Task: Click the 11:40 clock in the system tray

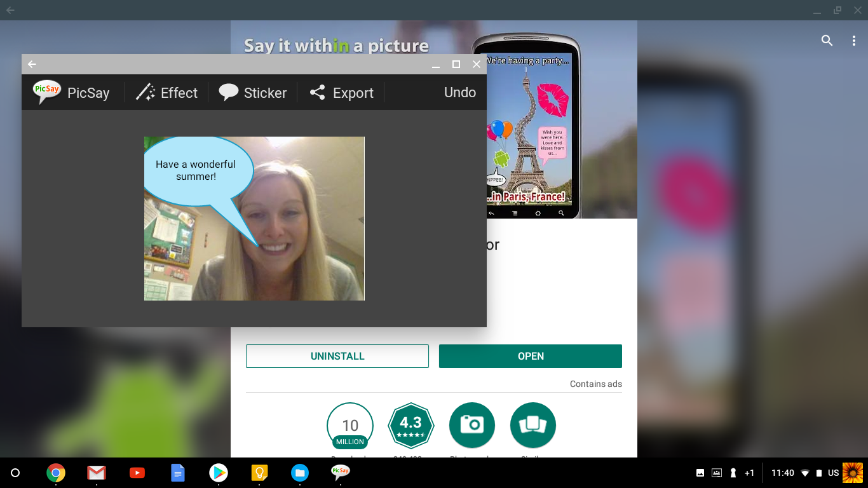Action: (783, 473)
